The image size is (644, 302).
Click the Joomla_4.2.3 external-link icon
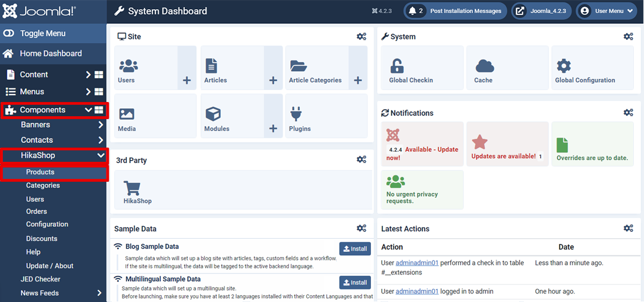click(x=519, y=11)
